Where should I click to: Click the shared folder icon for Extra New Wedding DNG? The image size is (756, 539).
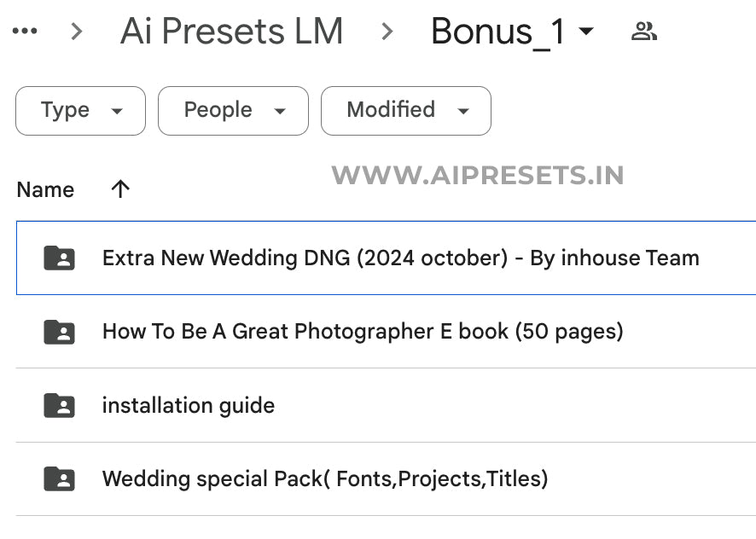[x=59, y=258]
